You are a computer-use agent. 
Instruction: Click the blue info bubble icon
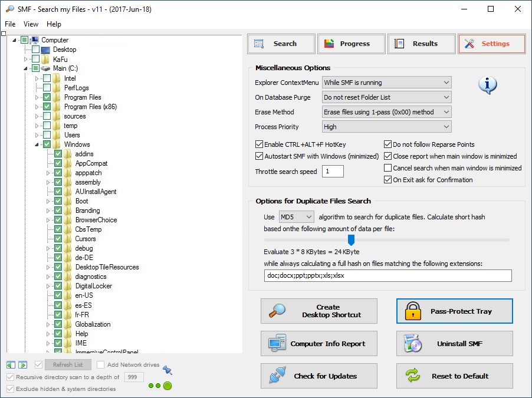click(x=488, y=85)
